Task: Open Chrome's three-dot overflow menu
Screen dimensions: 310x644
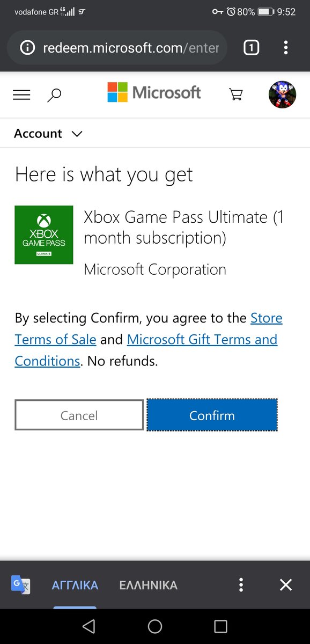Action: (286, 48)
